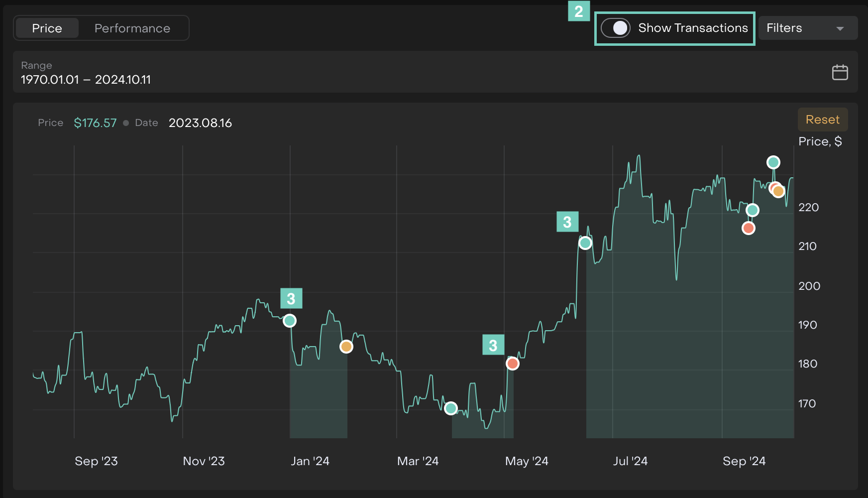Click the numbered badge 2 annotation

[579, 11]
